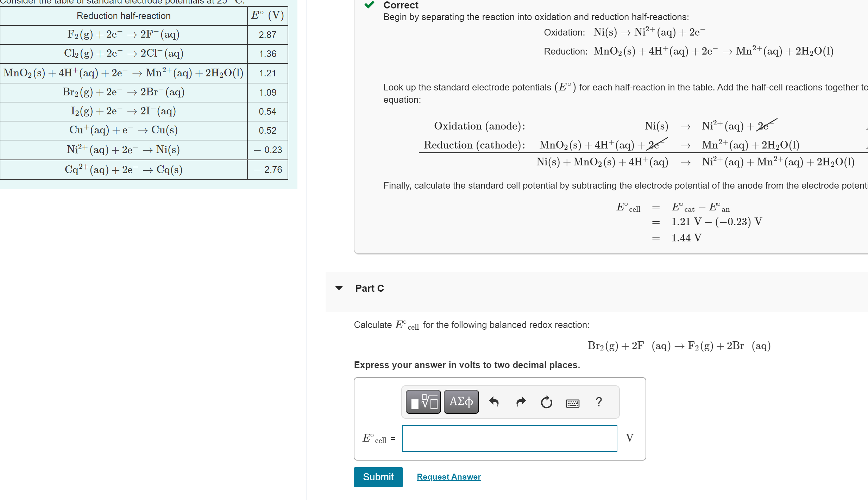Click the Correct feedback panel header

click(x=401, y=5)
